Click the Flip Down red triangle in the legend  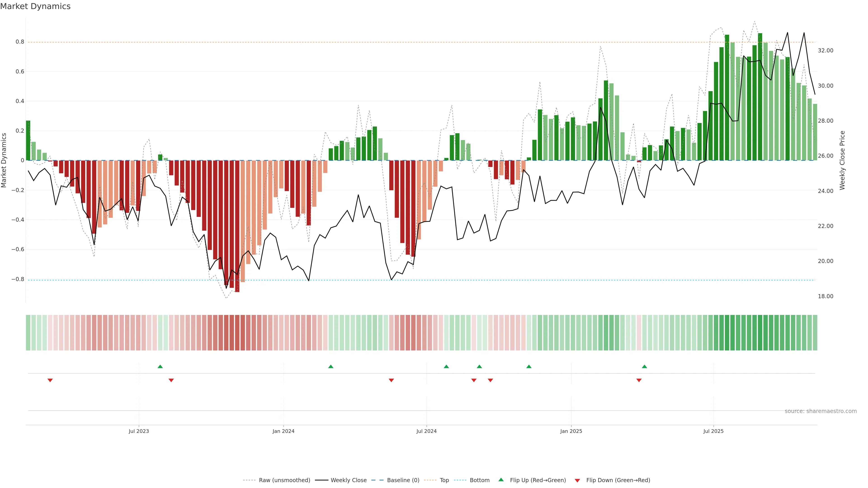click(x=577, y=481)
